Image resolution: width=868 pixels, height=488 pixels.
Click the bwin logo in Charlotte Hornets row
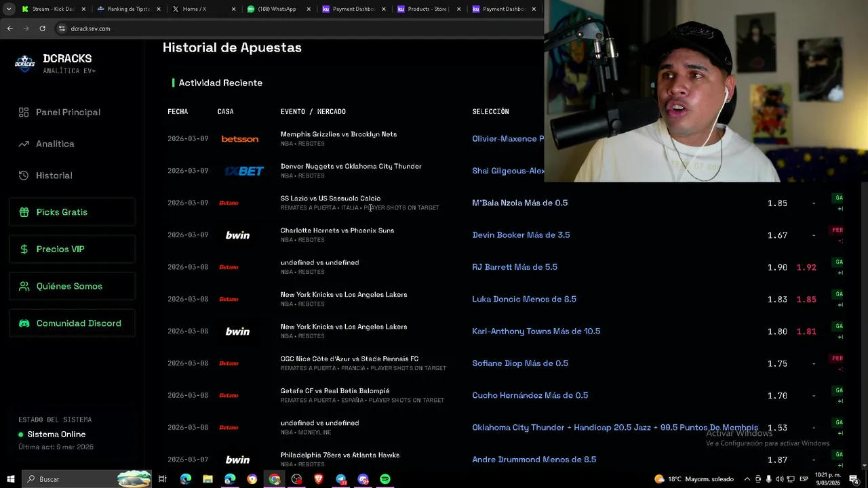(x=237, y=235)
